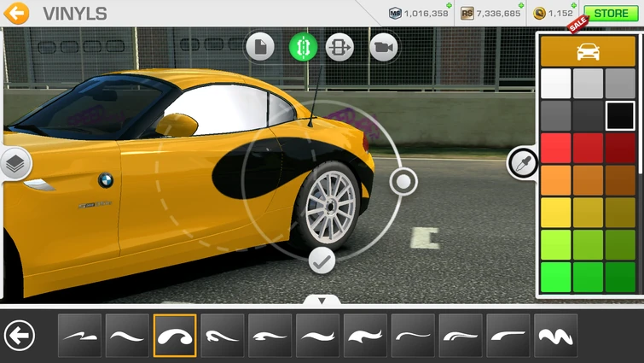Choose the charcoal color swatch

588,116
